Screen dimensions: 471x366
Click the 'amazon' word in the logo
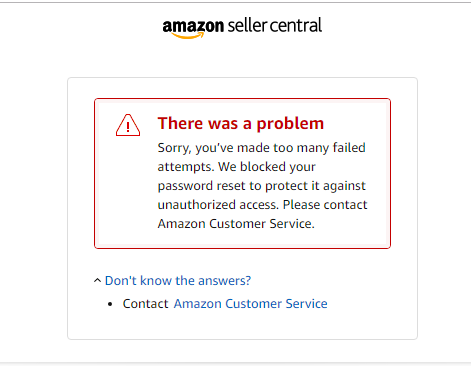tap(193, 26)
